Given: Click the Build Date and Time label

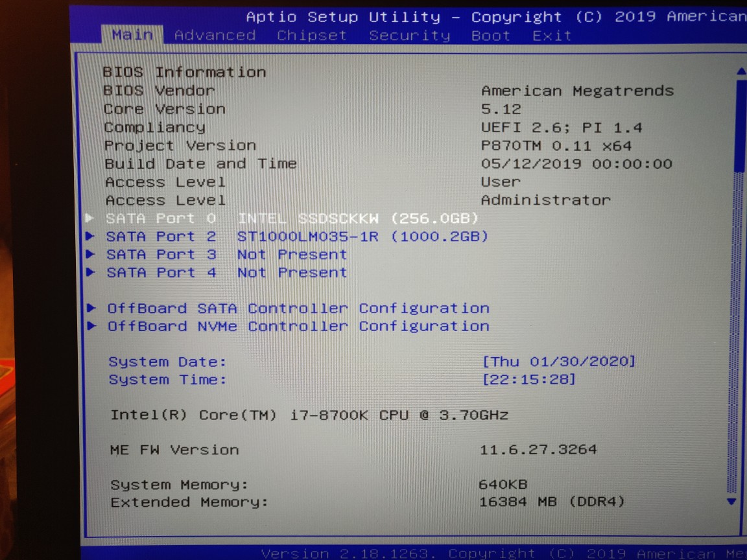Looking at the screenshot, I should click(x=200, y=163).
